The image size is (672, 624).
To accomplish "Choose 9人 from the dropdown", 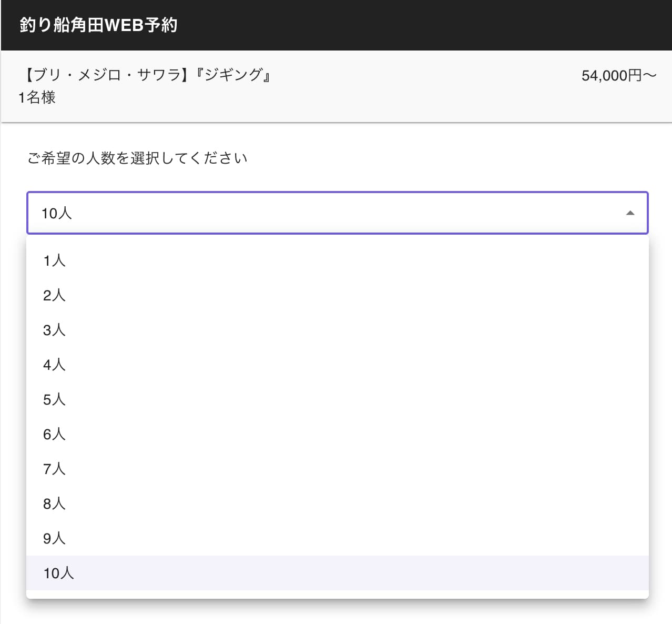I will [x=55, y=538].
